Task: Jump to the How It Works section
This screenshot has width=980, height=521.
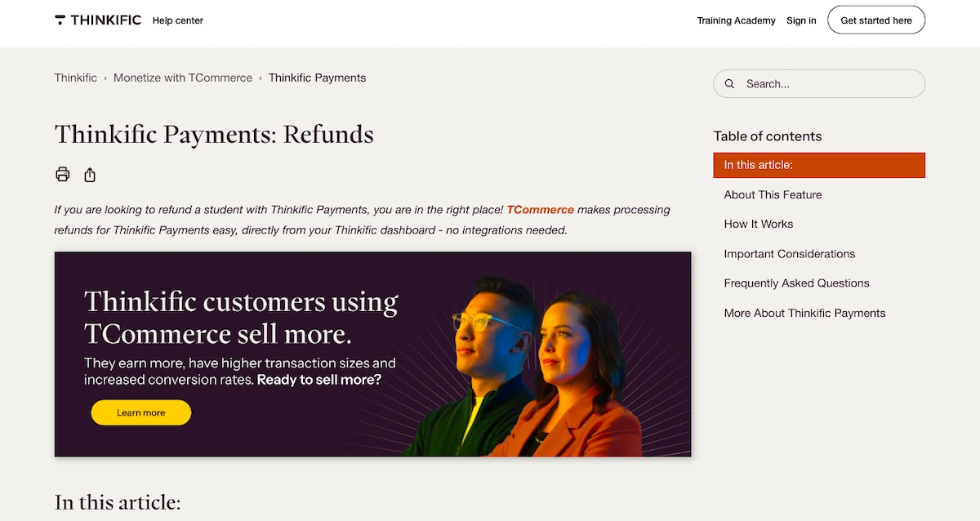Action: [x=759, y=224]
